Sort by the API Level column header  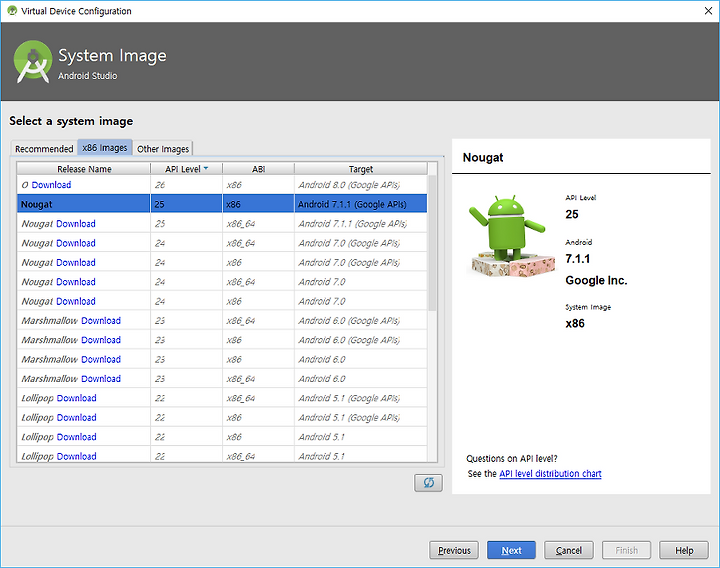tap(186, 169)
